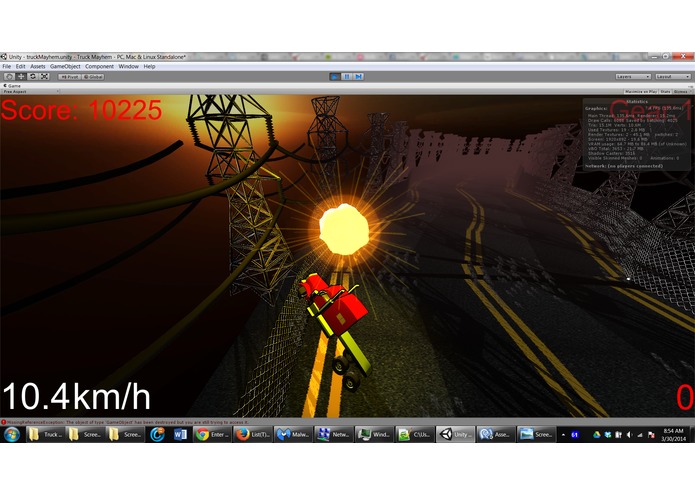Viewport: 695px width, 494px height.
Task: Click the 10.4km/h speed readout
Action: click(x=77, y=397)
